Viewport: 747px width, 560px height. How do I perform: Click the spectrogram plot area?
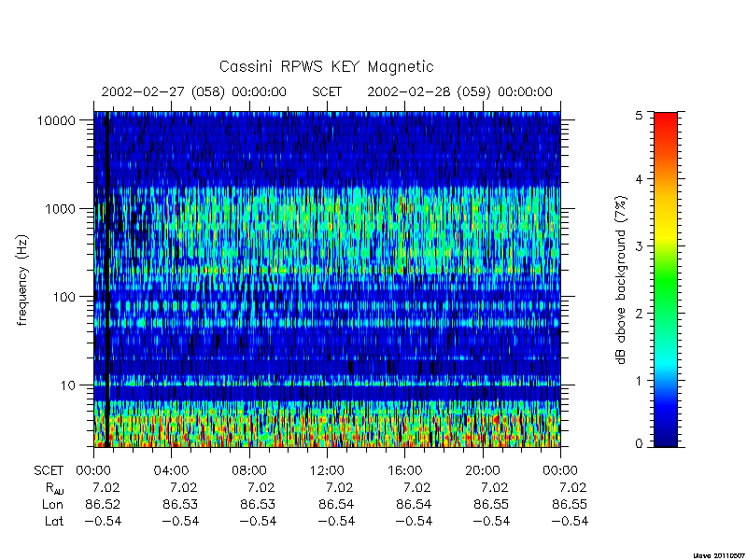[327, 279]
